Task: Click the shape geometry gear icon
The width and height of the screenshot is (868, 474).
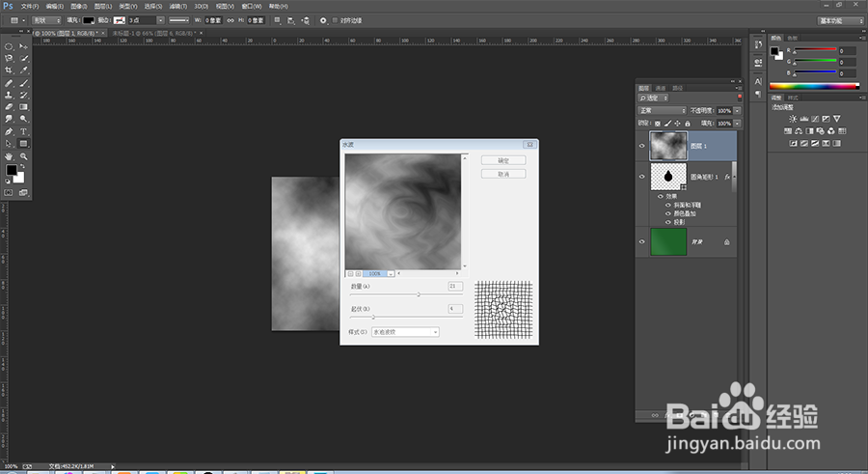Action: pos(323,20)
